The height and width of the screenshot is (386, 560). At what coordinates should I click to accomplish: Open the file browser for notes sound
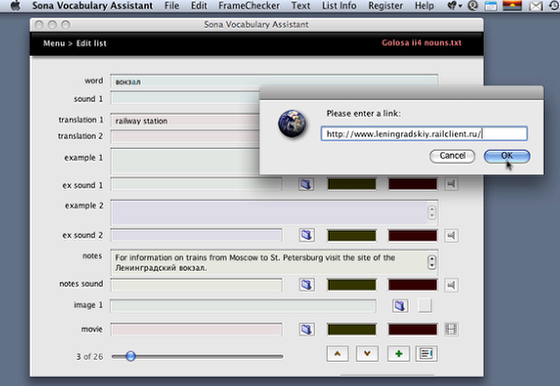click(x=306, y=285)
